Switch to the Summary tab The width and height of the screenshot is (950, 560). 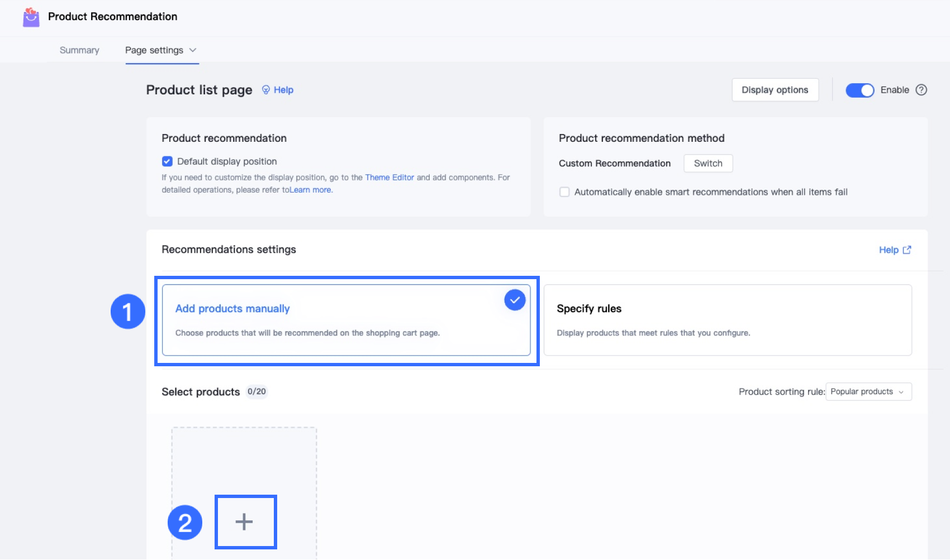pos(79,50)
